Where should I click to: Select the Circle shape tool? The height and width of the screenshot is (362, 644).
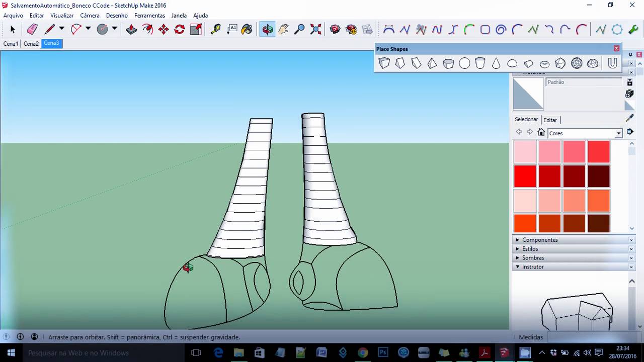click(102, 29)
